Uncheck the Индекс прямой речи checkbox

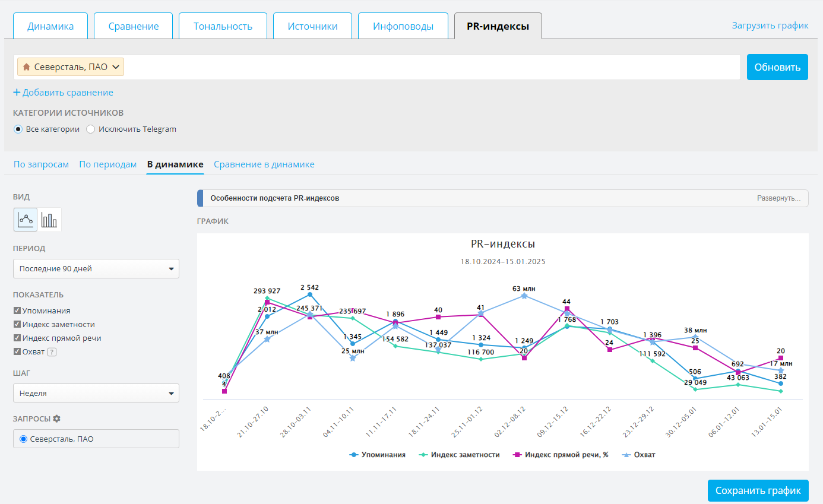[x=17, y=338]
